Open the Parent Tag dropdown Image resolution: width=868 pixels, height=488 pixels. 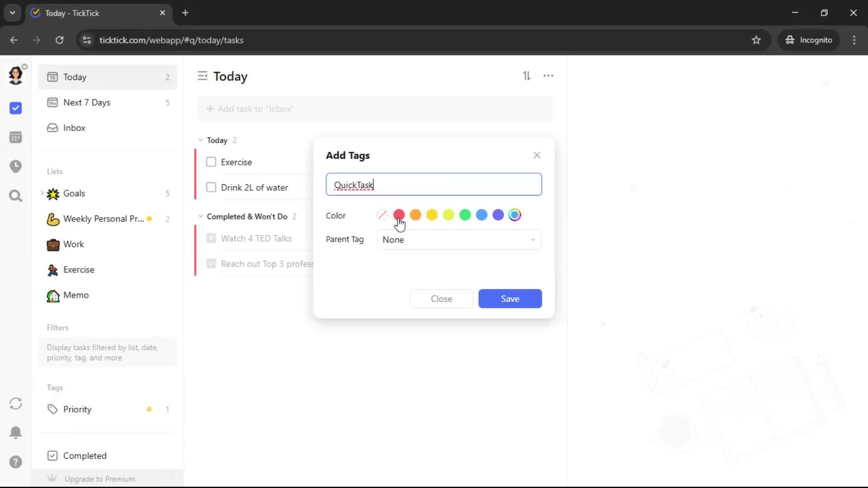click(x=458, y=239)
